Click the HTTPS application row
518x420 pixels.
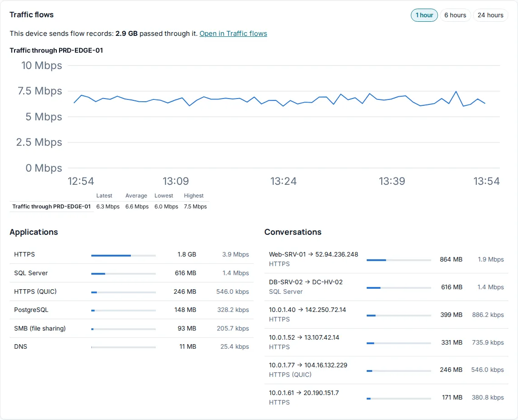click(131, 254)
